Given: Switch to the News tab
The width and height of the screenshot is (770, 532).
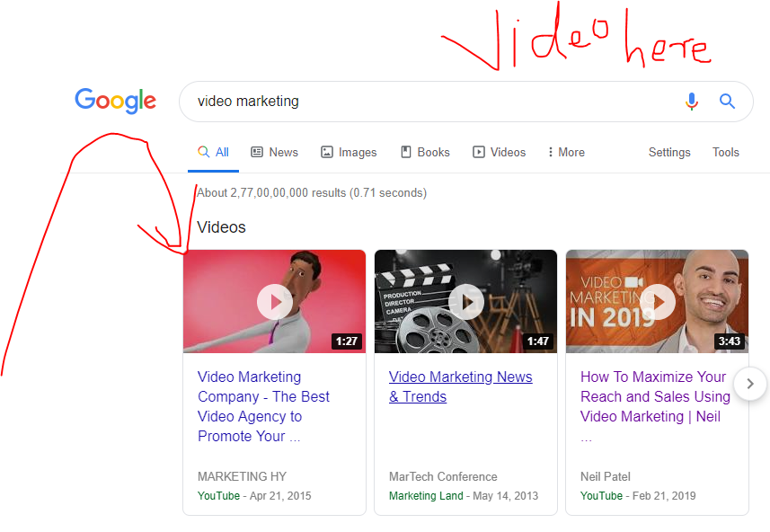Looking at the screenshot, I should (274, 153).
